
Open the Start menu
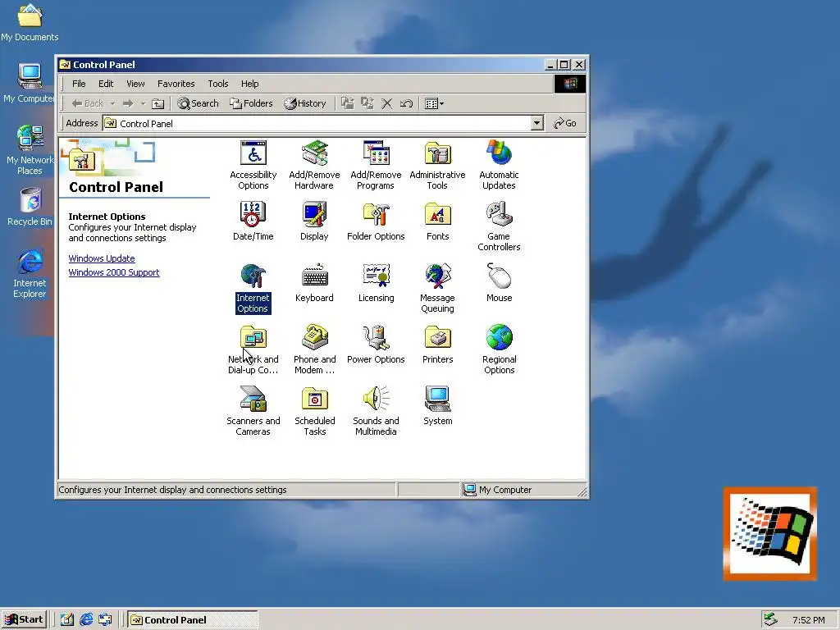[x=24, y=619]
